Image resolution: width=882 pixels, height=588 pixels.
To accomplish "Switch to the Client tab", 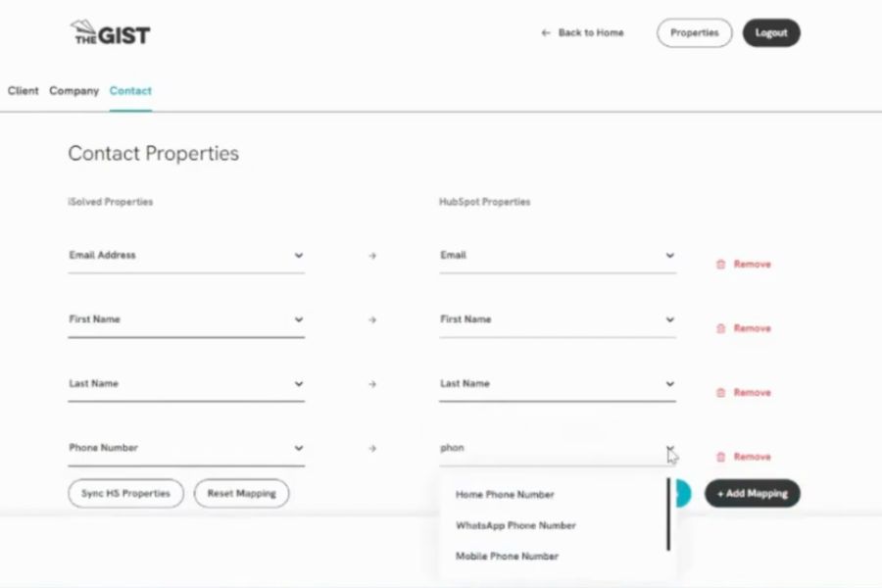I will (24, 90).
